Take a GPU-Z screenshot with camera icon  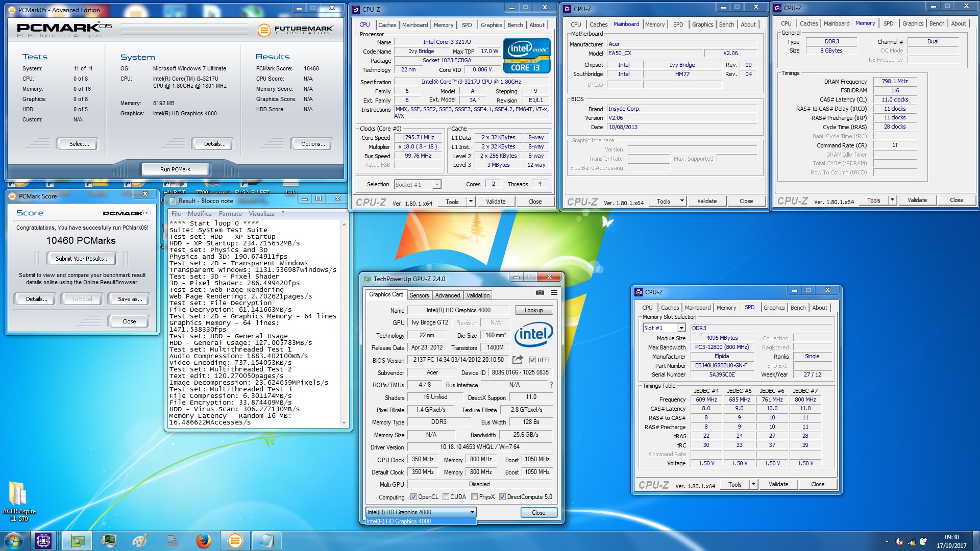pyautogui.click(x=540, y=293)
